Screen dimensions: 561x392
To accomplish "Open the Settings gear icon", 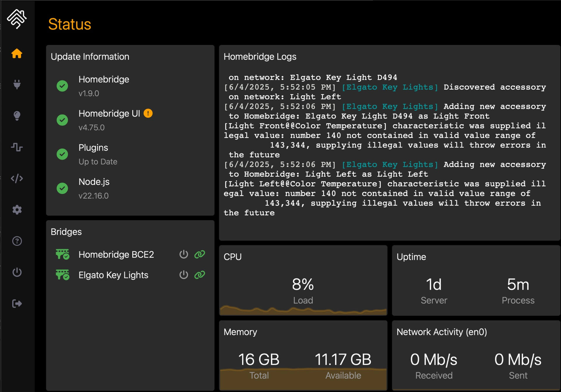I will [17, 210].
